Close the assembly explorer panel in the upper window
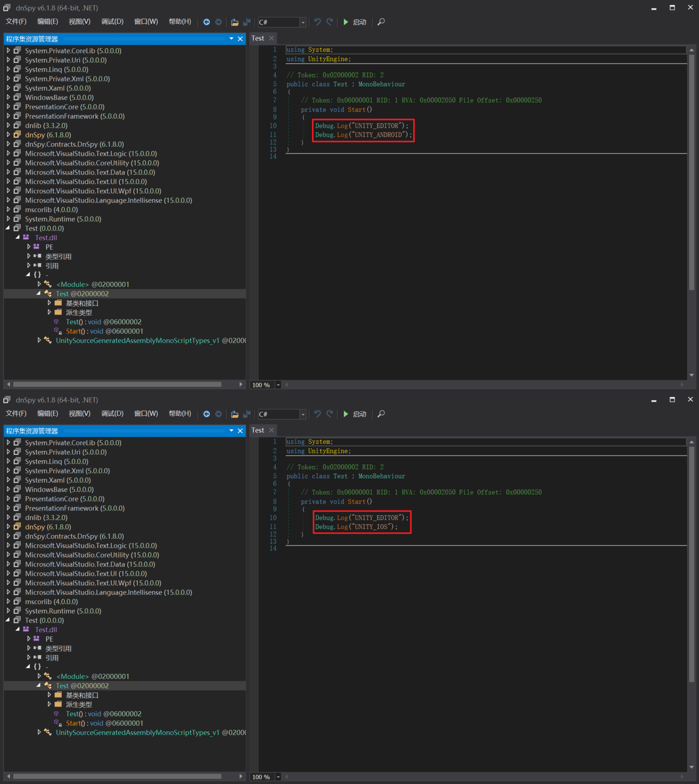 click(x=240, y=39)
